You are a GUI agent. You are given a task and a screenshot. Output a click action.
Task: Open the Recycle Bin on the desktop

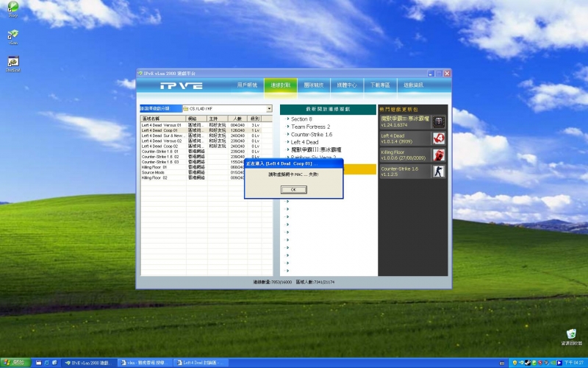570,335
